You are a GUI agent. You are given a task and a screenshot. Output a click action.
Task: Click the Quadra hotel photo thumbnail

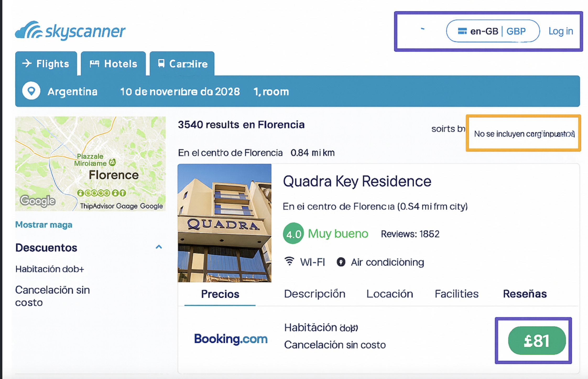tap(225, 223)
